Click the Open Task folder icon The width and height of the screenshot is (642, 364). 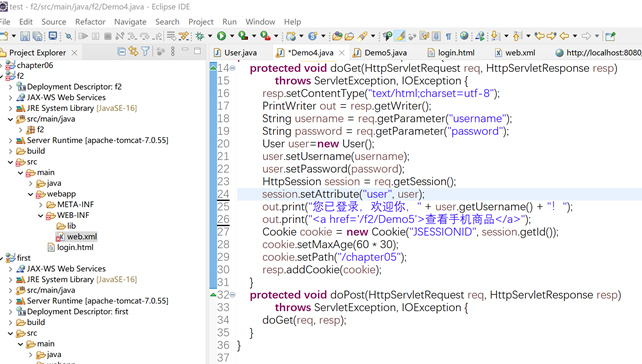[x=349, y=36]
